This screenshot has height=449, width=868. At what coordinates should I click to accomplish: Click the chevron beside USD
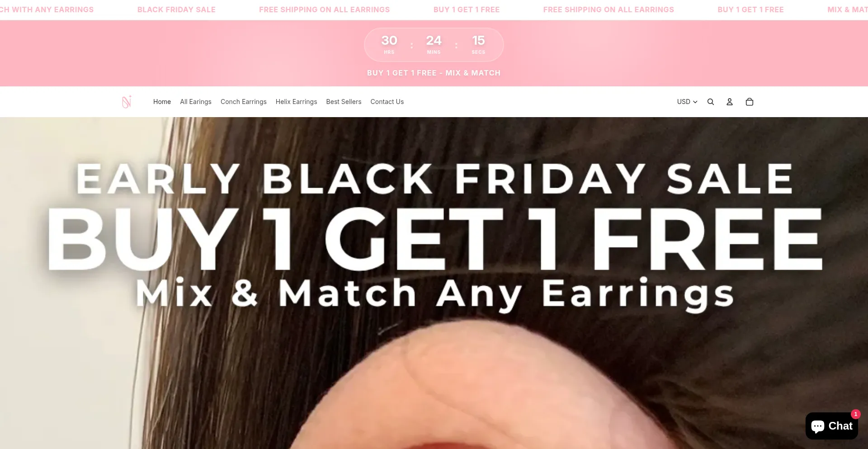click(695, 102)
